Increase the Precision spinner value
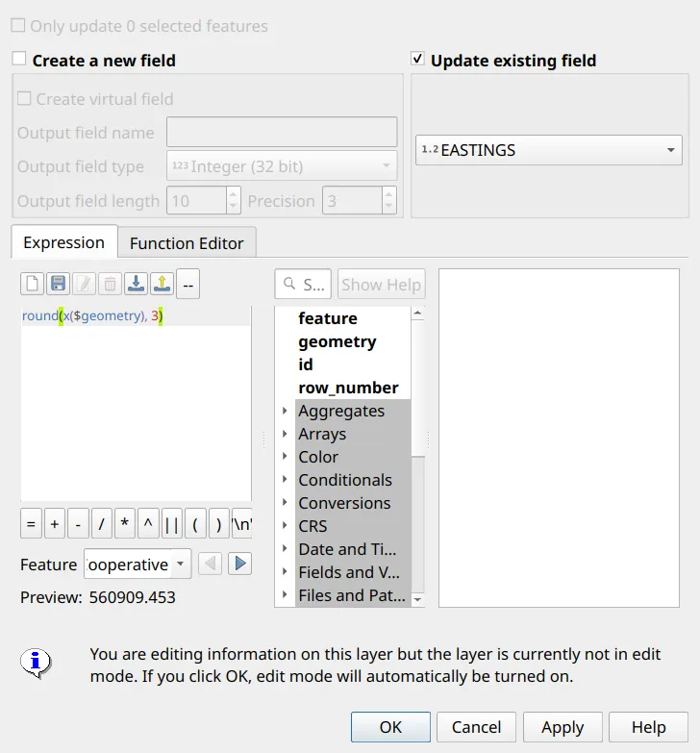Viewport: 700px width, 753px height. point(388,193)
